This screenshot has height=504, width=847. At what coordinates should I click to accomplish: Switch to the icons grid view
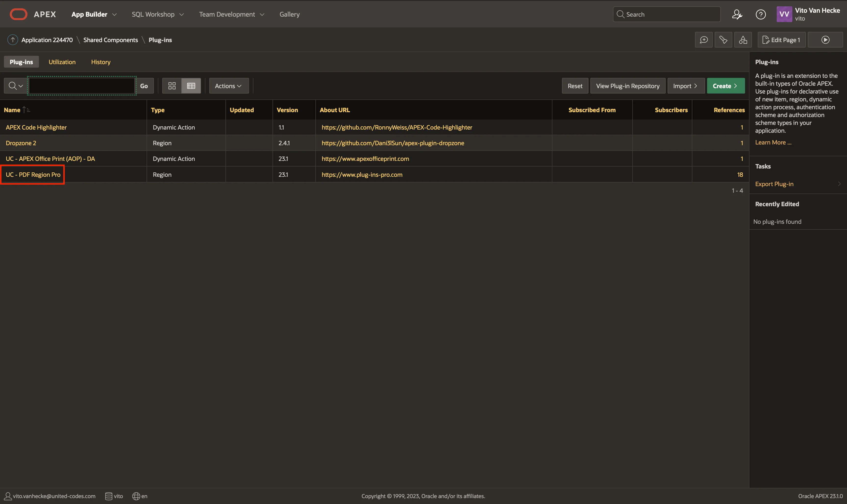[172, 86]
